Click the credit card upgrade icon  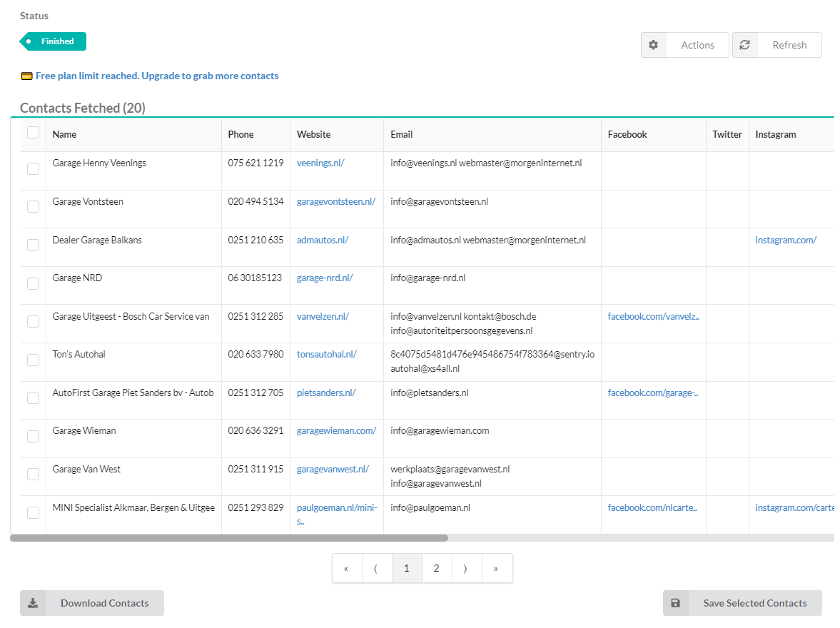click(26, 76)
